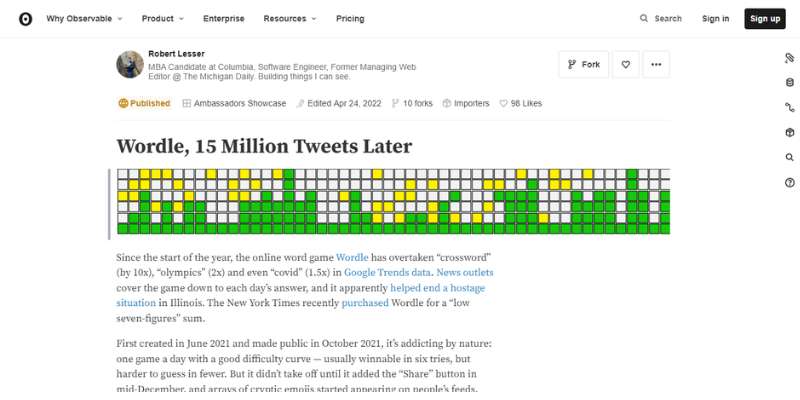Open the minimap graph icon in sidebar
Viewport: 800px width, 400px height.
click(x=789, y=108)
